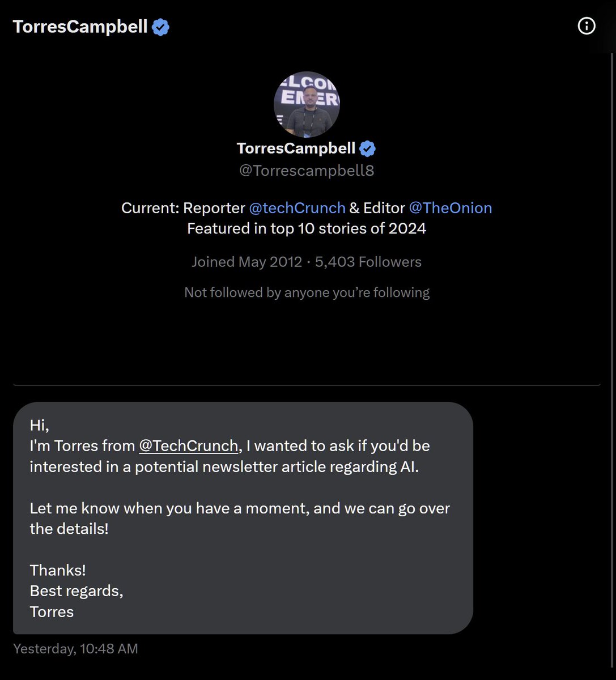Open TorresCampbell profile avatar photo

307,104
